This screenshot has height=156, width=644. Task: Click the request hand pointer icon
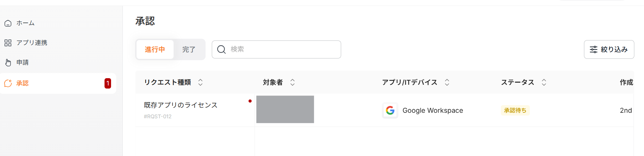coord(8,63)
